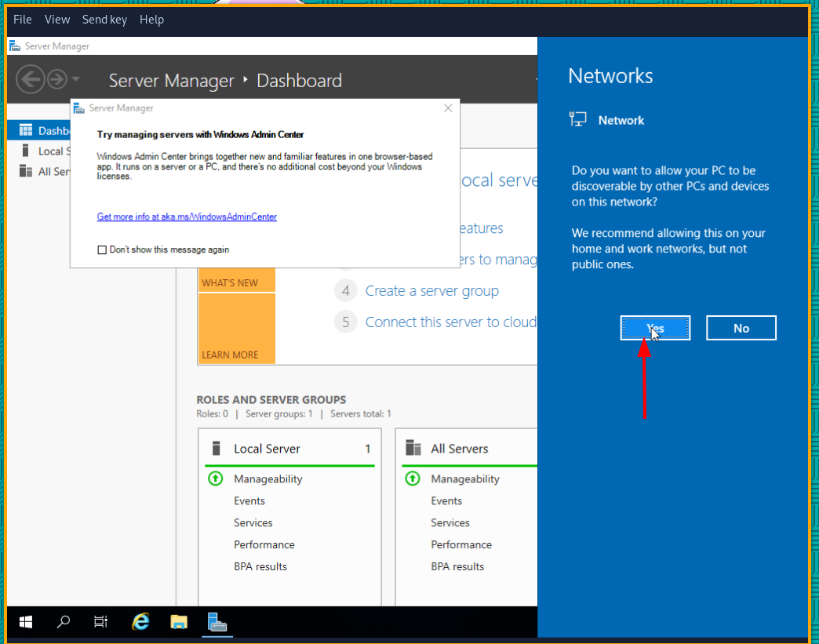This screenshot has width=819, height=644.
Task: Click the Server Manager title bar icon
Action: coord(15,46)
